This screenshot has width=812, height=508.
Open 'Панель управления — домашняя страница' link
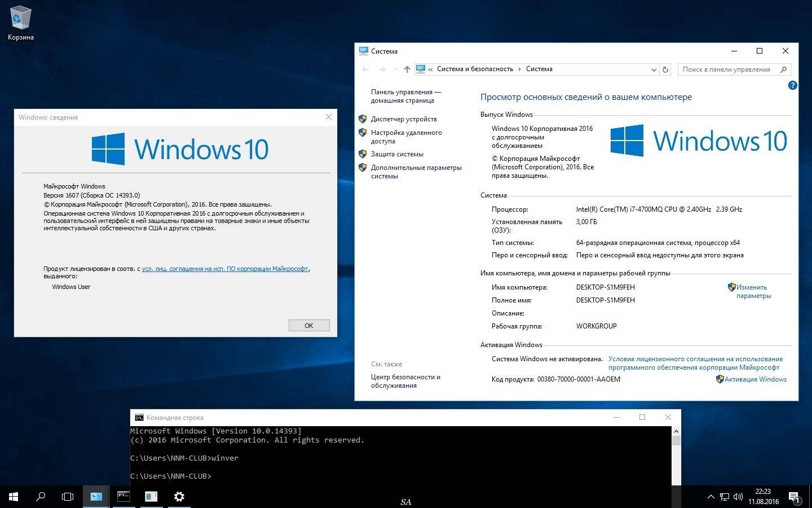[x=406, y=96]
